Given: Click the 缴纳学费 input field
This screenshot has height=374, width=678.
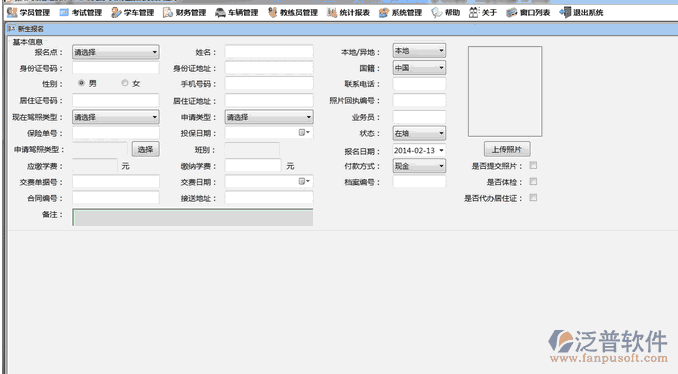Looking at the screenshot, I should (253, 166).
